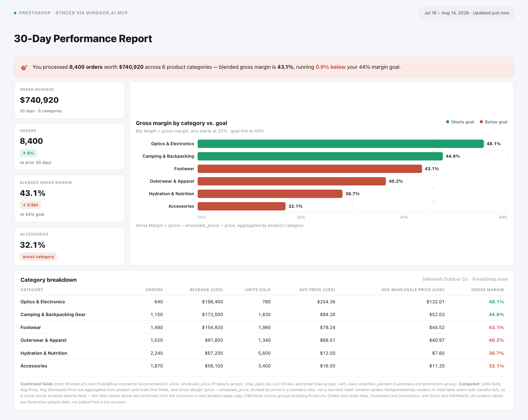Select the Optics & Electronics chart bar
The image size is (528, 420).
click(x=341, y=144)
